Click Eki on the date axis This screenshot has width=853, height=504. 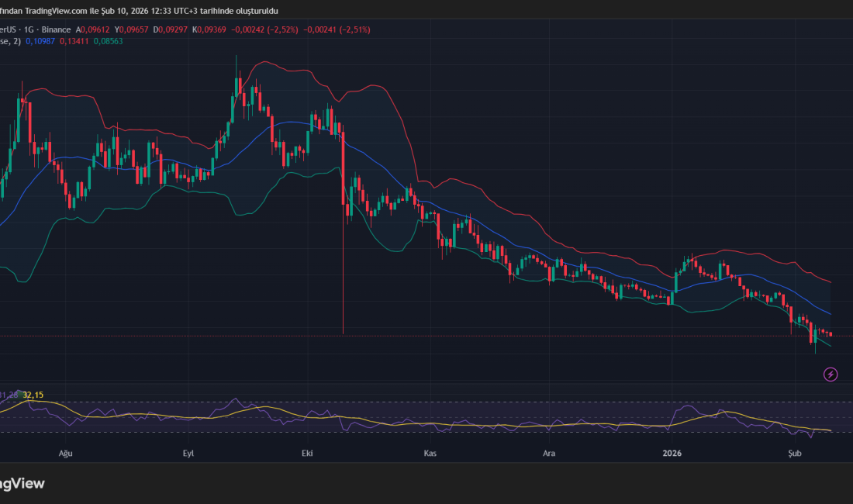(x=307, y=453)
